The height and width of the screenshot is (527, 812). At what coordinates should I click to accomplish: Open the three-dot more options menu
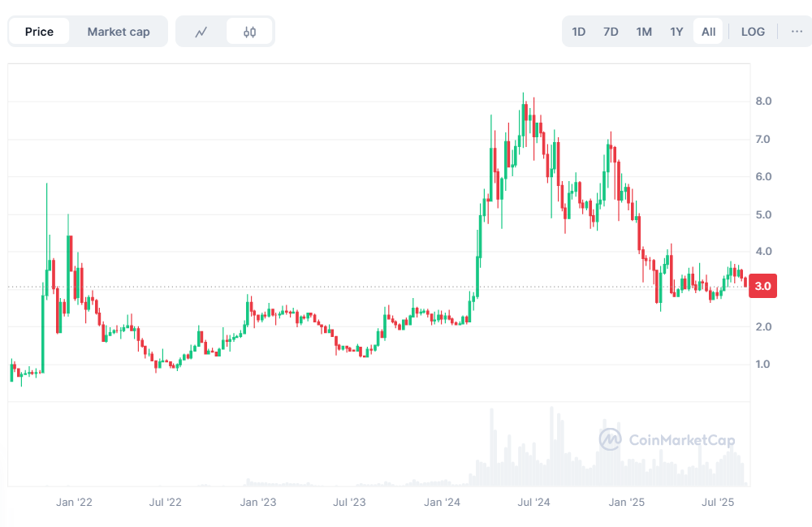click(x=796, y=32)
